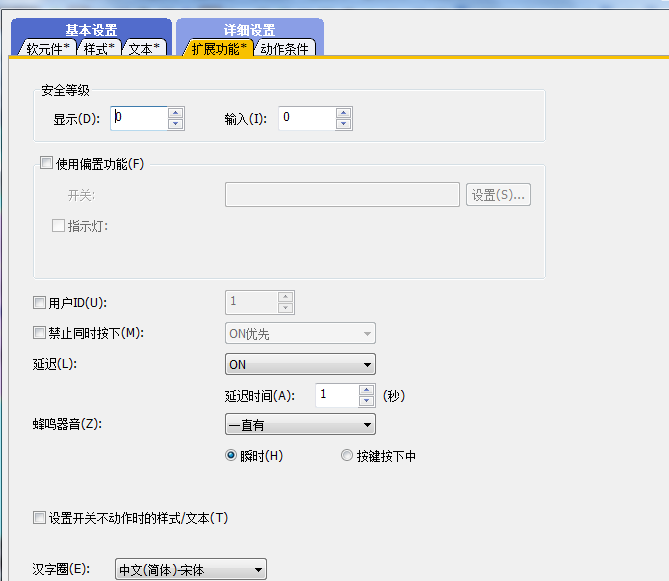The image size is (669, 581).
Task: Switch to the 软元件 tab
Action: pos(48,48)
